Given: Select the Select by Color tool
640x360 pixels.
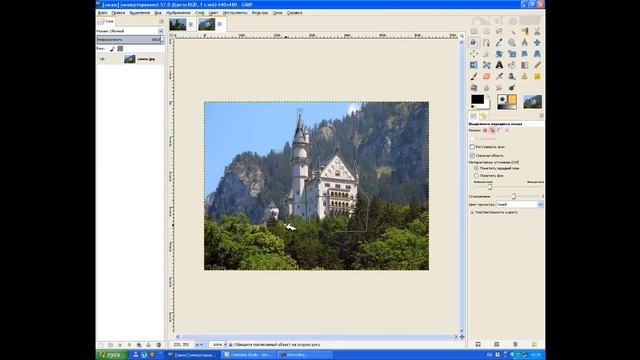Looking at the screenshot, I should point(524,31).
